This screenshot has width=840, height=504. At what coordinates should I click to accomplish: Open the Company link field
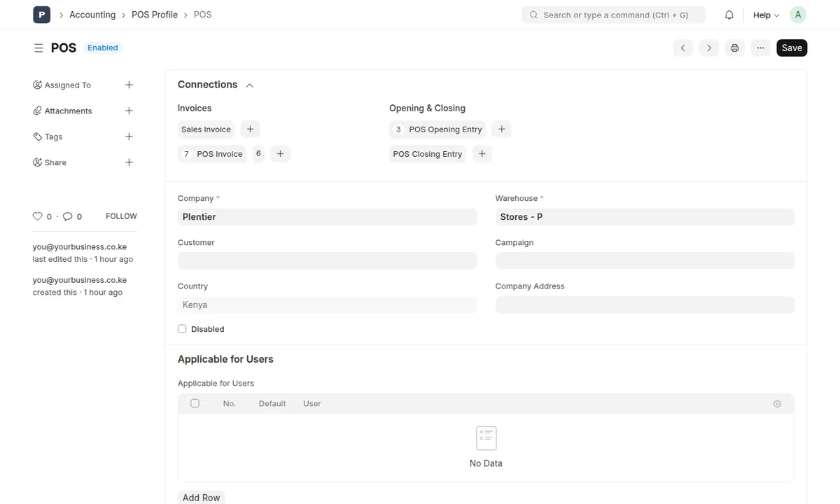(x=327, y=217)
